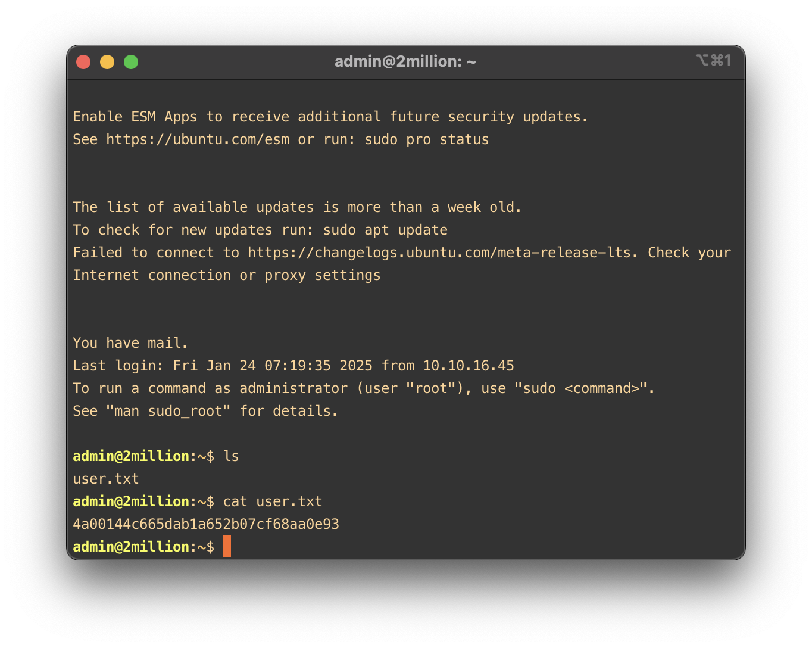
Task: Click the "ls" command on the prompt line
Action: (231, 456)
